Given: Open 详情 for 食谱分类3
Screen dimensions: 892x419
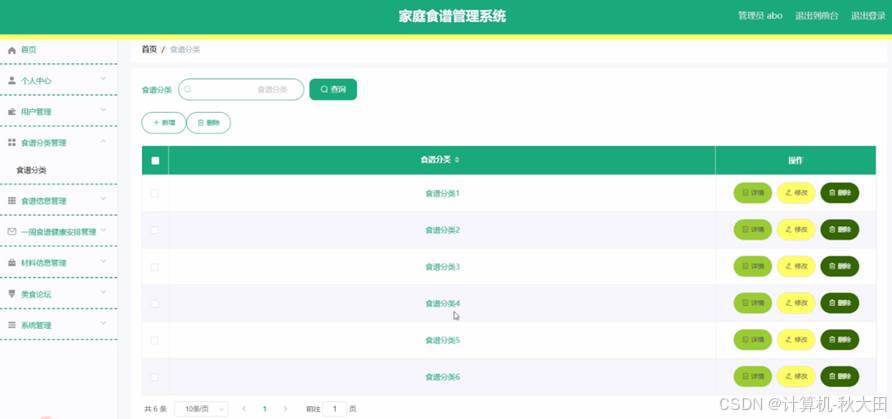Looking at the screenshot, I should click(753, 266).
